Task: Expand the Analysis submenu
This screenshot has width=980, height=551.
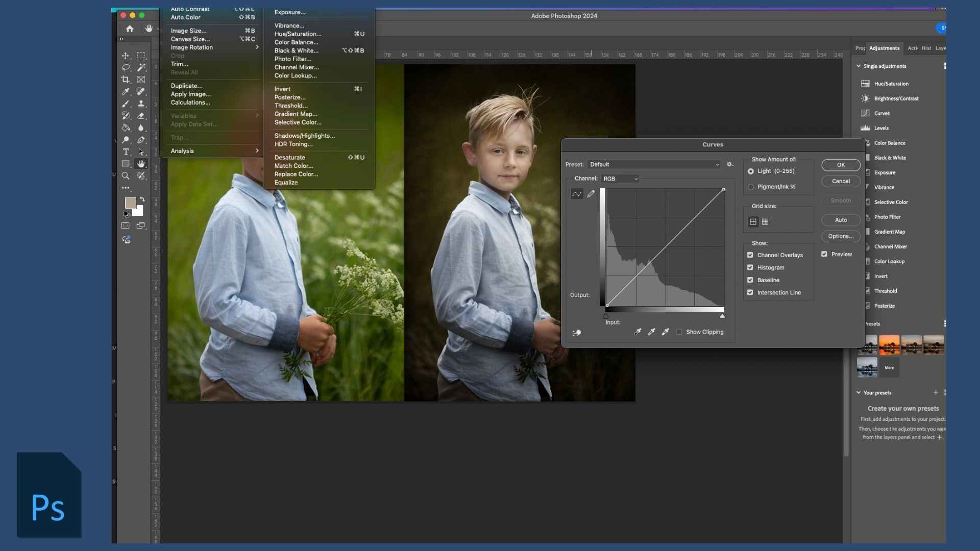Action: click(215, 151)
